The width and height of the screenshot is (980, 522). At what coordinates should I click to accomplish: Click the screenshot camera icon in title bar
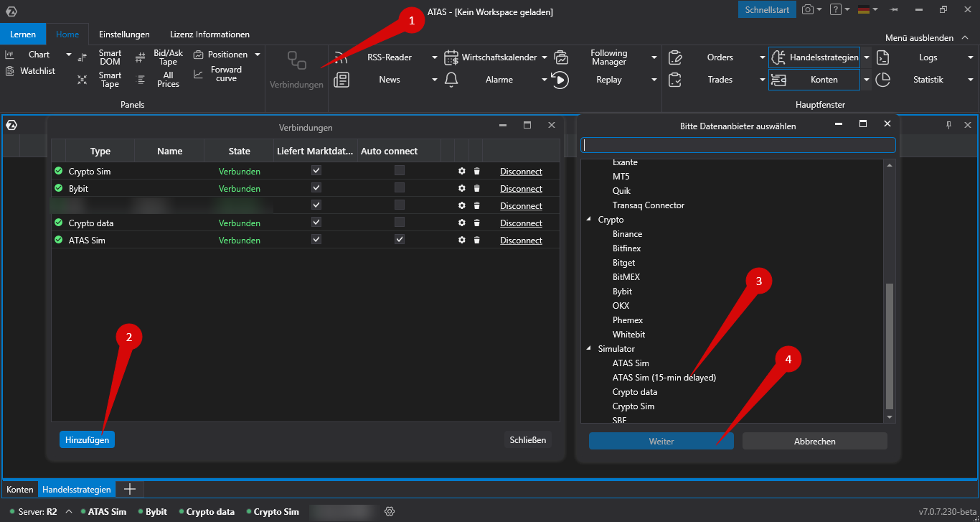click(x=808, y=9)
